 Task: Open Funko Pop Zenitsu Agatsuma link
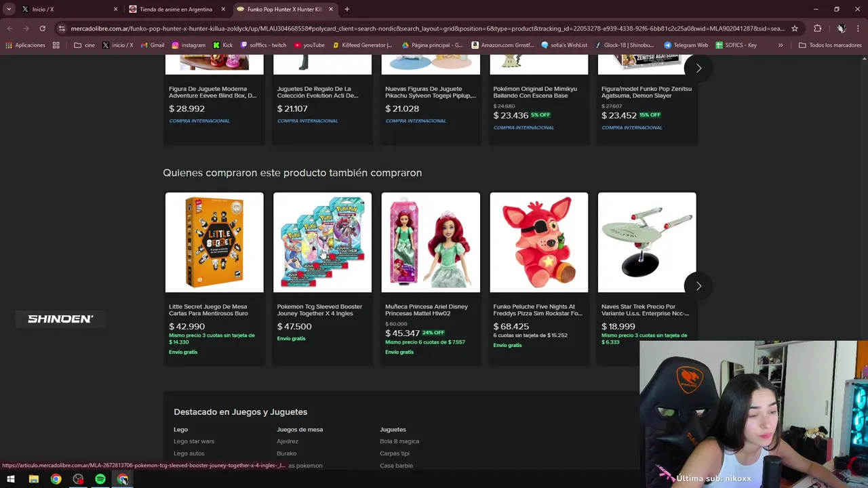646,92
